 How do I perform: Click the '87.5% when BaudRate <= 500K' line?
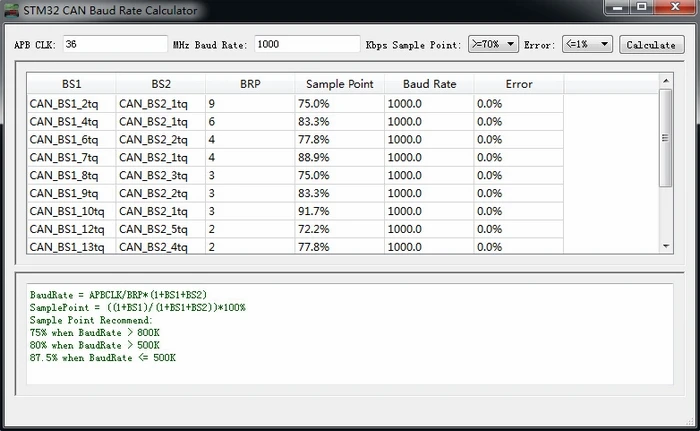coord(103,357)
